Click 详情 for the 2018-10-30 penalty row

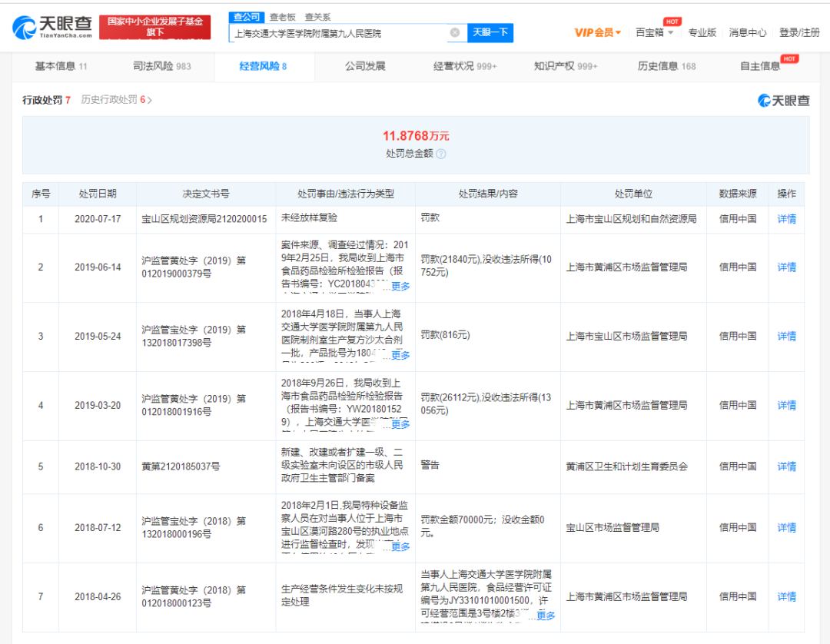[x=787, y=466]
